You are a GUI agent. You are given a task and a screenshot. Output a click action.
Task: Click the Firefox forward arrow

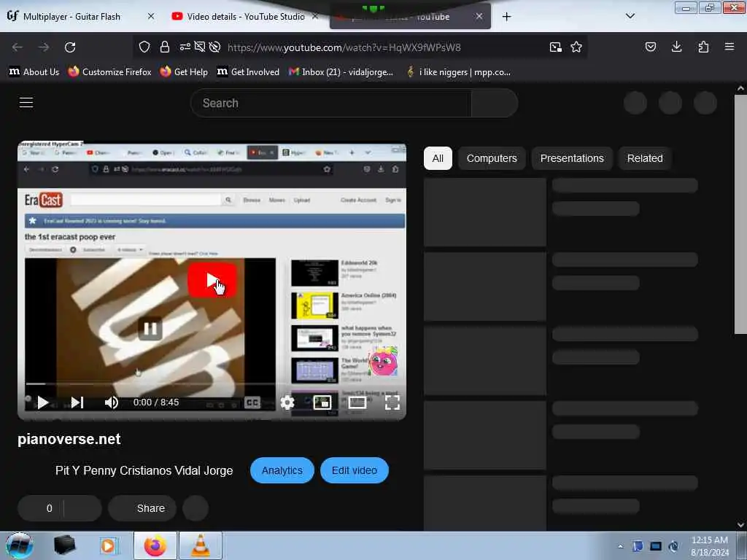coord(44,47)
